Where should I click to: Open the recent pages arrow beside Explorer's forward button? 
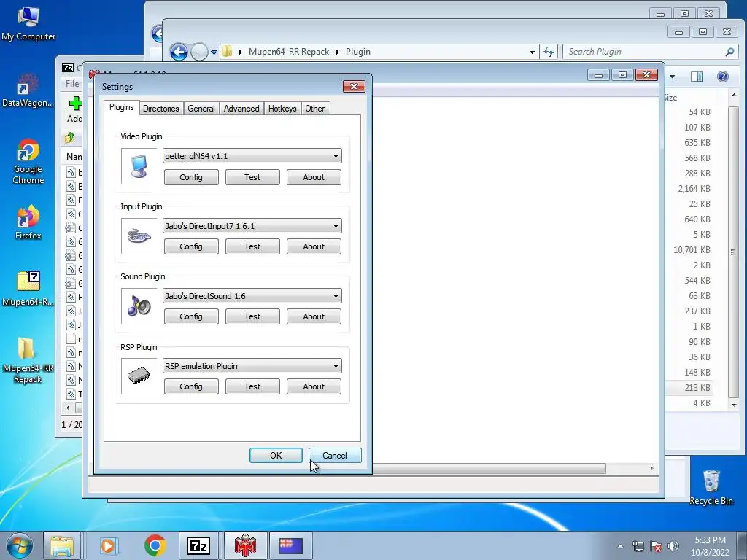pos(214,52)
